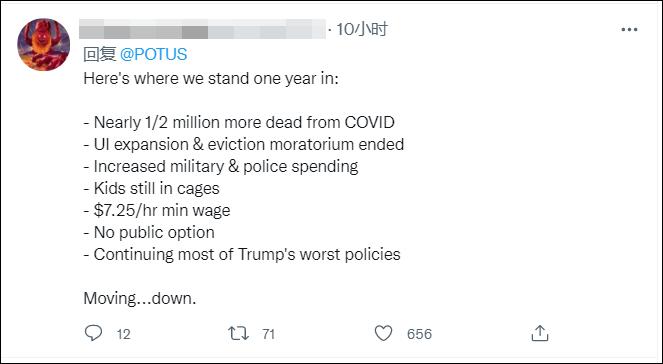Click the "Moving...down." closing text
Image resolution: width=663 pixels, height=364 pixels.
click(140, 298)
